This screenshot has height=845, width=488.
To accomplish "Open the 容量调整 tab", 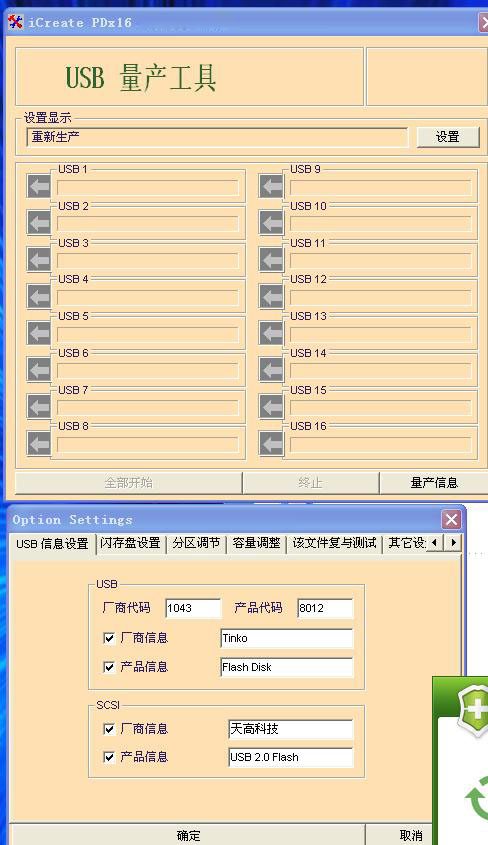I will pyautogui.click(x=256, y=543).
